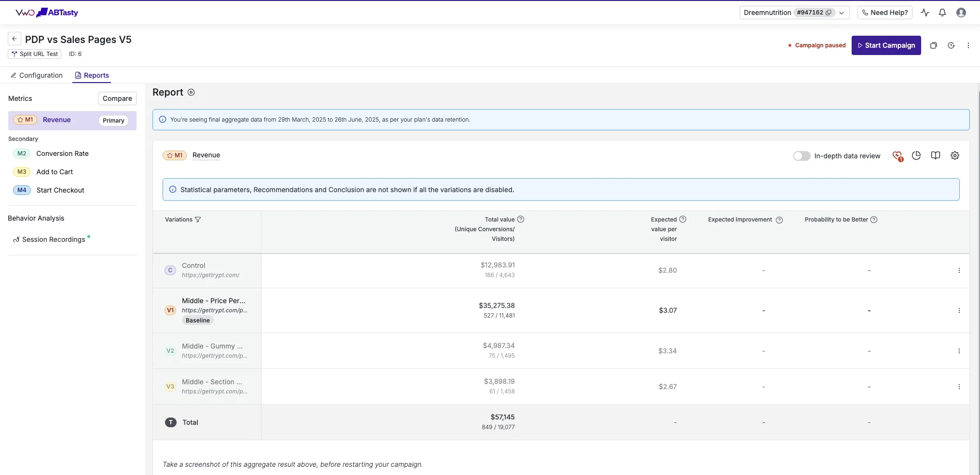Play the Report tour video icon
The image size is (980, 475).
pos(191,92)
